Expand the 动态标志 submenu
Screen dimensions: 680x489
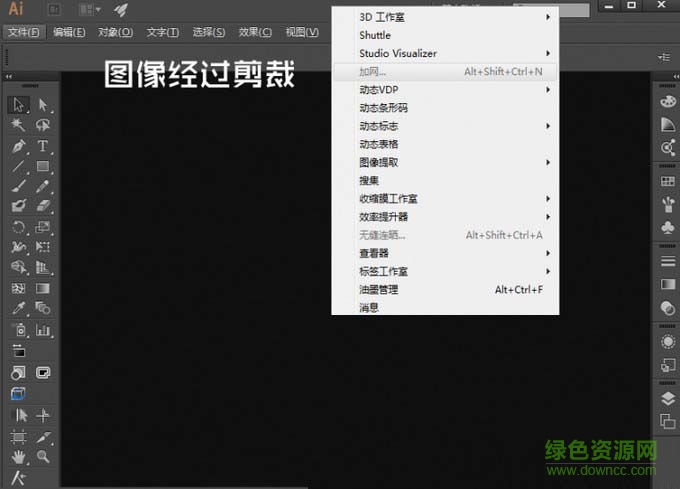point(445,126)
